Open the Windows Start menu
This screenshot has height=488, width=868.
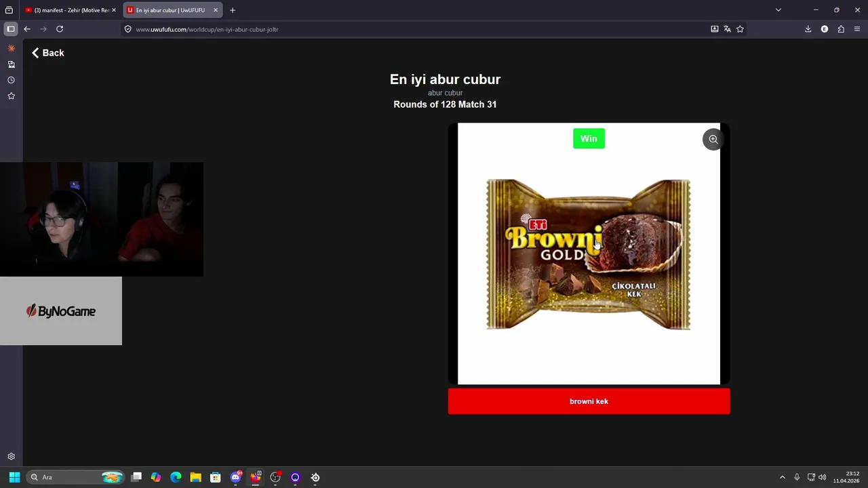[x=14, y=477]
